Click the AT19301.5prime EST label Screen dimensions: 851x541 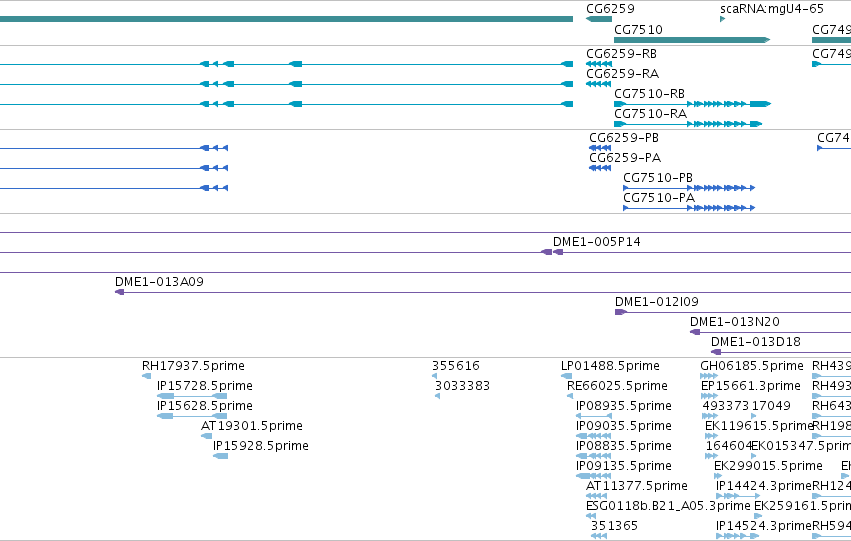pyautogui.click(x=252, y=426)
